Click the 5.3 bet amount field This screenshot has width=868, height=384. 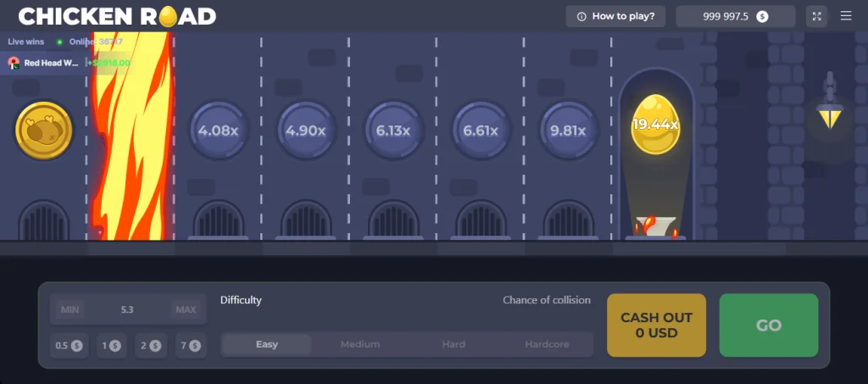(x=127, y=309)
